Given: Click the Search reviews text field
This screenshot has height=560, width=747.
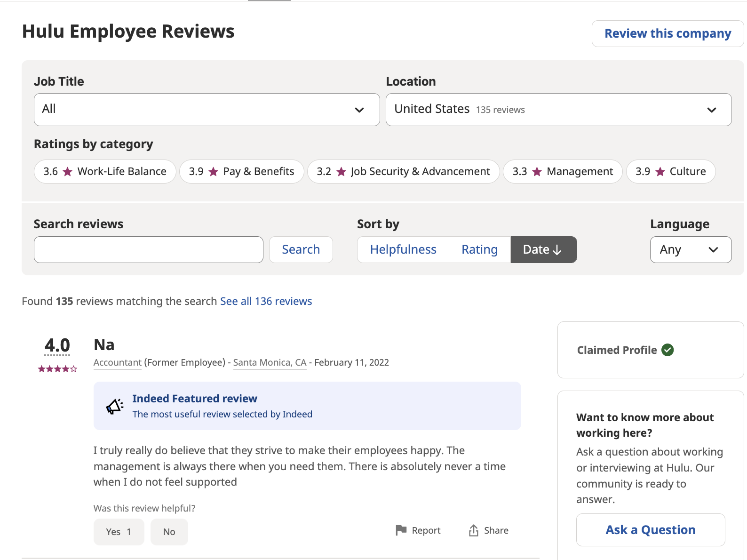Looking at the screenshot, I should (x=149, y=249).
